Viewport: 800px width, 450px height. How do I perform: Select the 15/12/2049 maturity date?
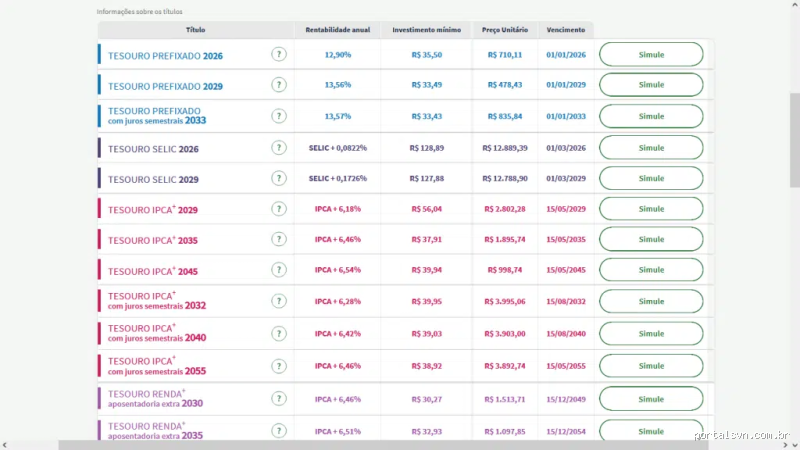tap(566, 399)
